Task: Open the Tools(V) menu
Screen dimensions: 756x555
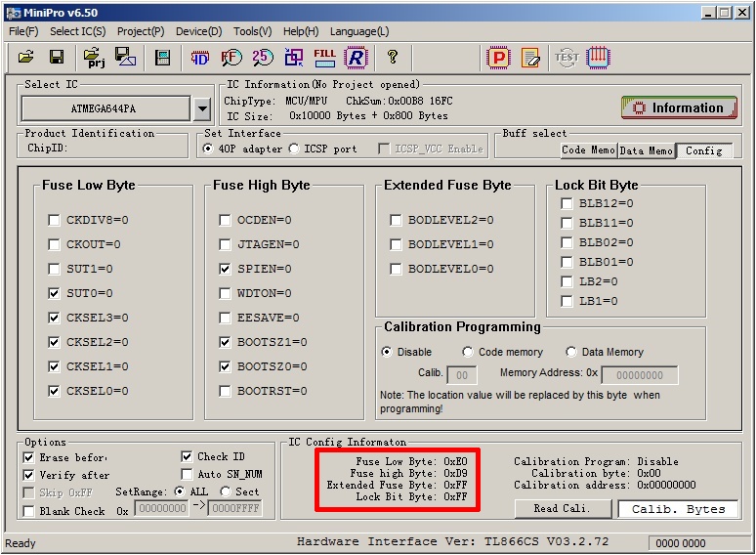Action: [253, 32]
